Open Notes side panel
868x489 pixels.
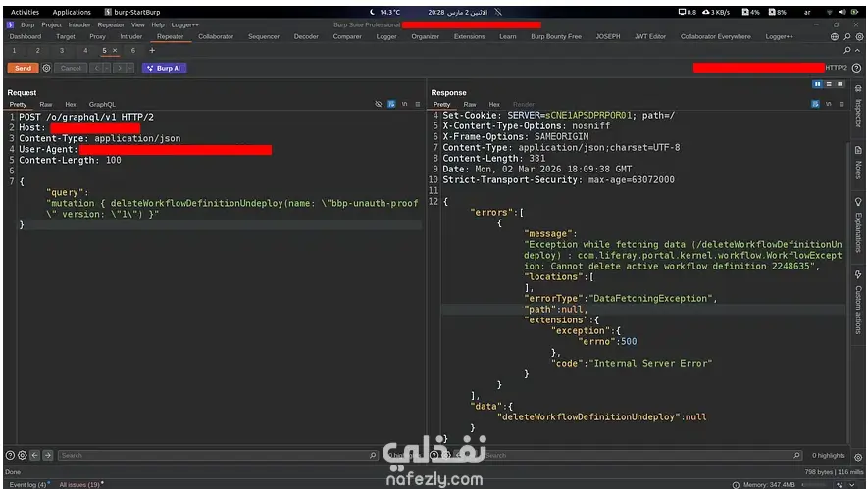pos(858,163)
